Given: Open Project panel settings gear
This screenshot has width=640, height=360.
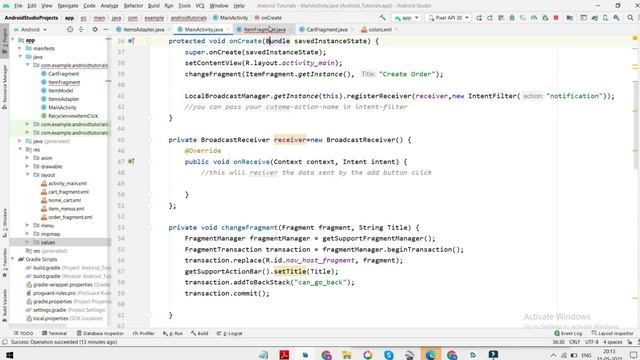Looking at the screenshot, I should tap(95, 29).
